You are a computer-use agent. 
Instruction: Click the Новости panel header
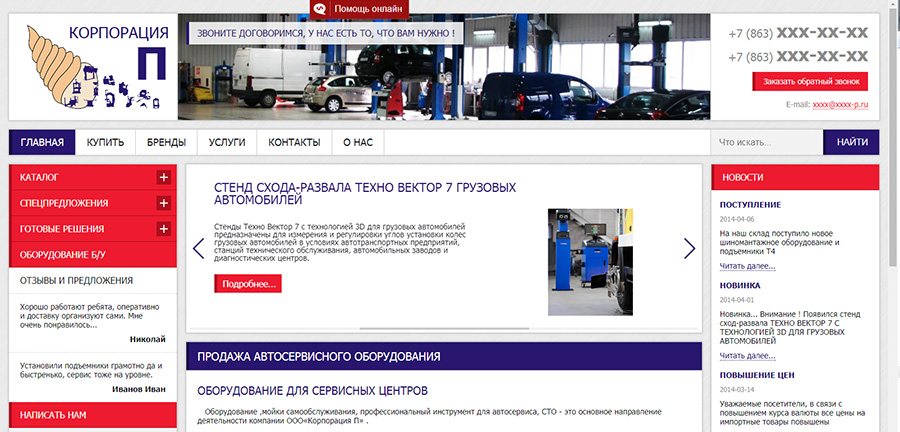[796, 177]
